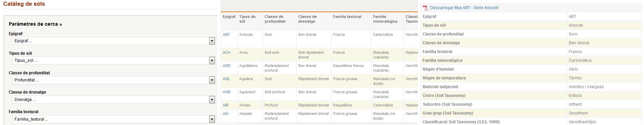Expand the Classe de drenatge combo box
This screenshot has height=125, width=644.
tap(212, 100)
